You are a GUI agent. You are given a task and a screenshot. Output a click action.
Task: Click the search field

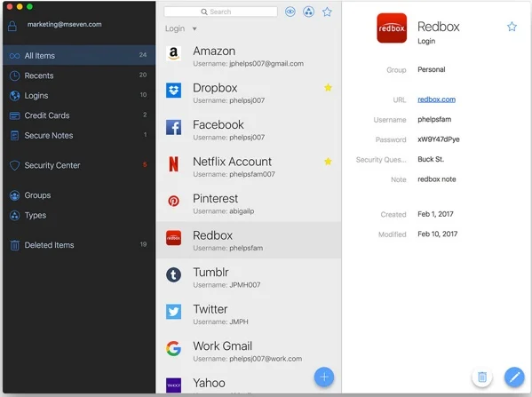220,12
